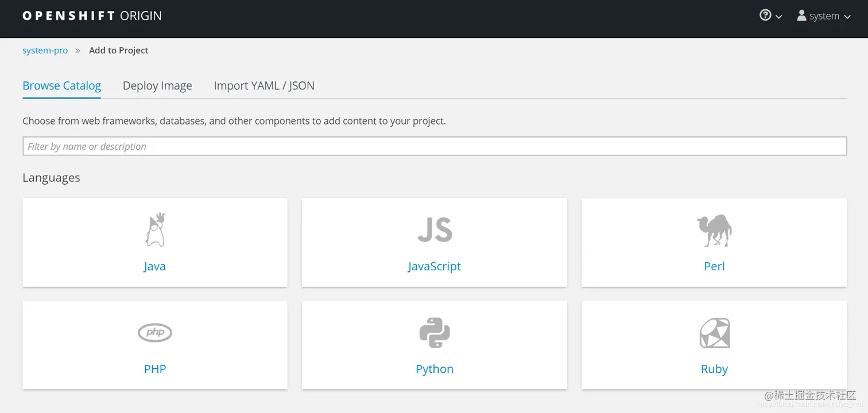The height and width of the screenshot is (413, 868).
Task: Focus the filter by name input
Action: pos(435,146)
